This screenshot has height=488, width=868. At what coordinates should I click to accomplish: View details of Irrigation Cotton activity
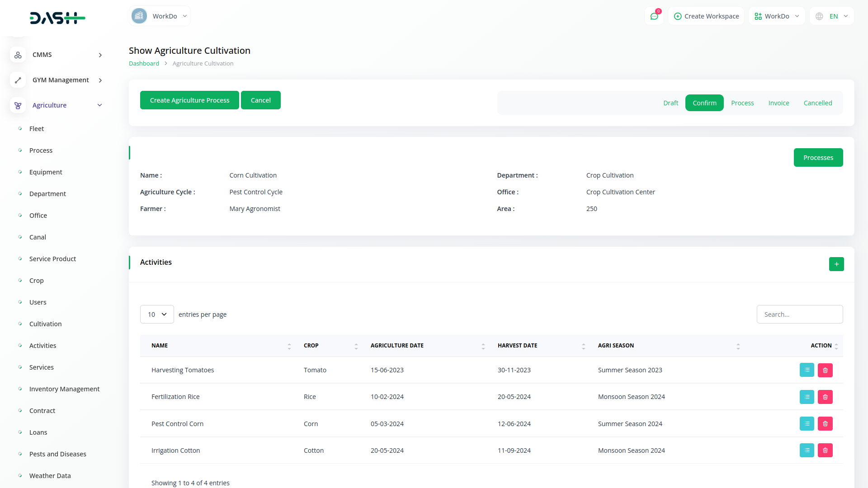(x=807, y=450)
